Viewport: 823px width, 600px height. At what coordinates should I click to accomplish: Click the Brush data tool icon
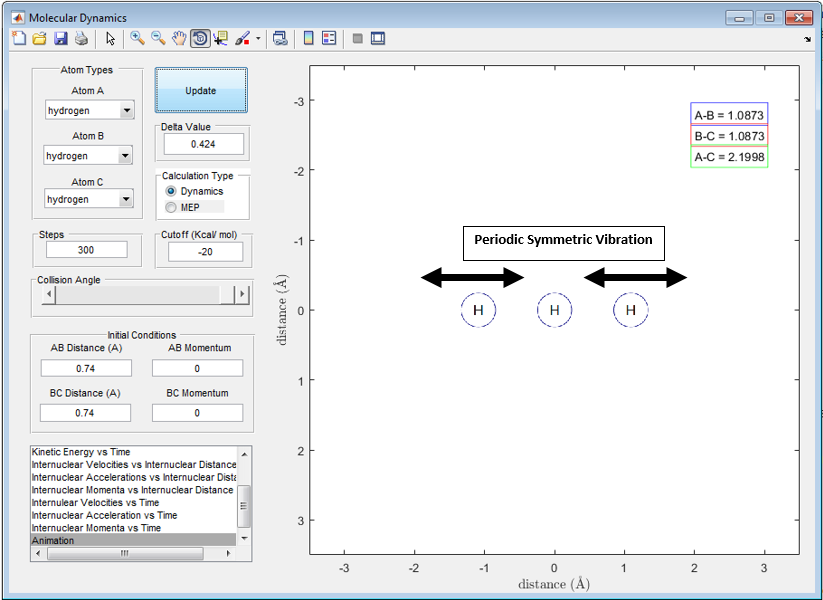pos(242,38)
